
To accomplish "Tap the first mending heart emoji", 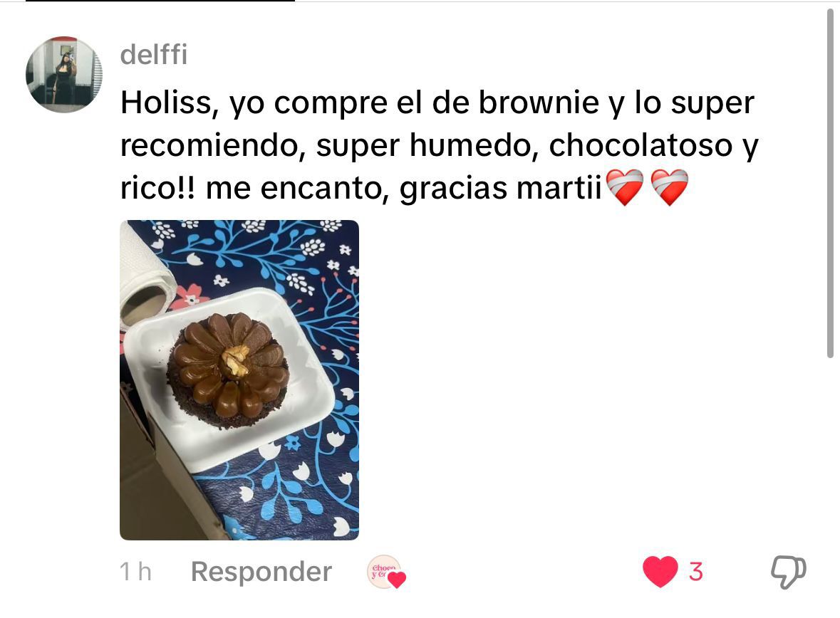I will 625,187.
